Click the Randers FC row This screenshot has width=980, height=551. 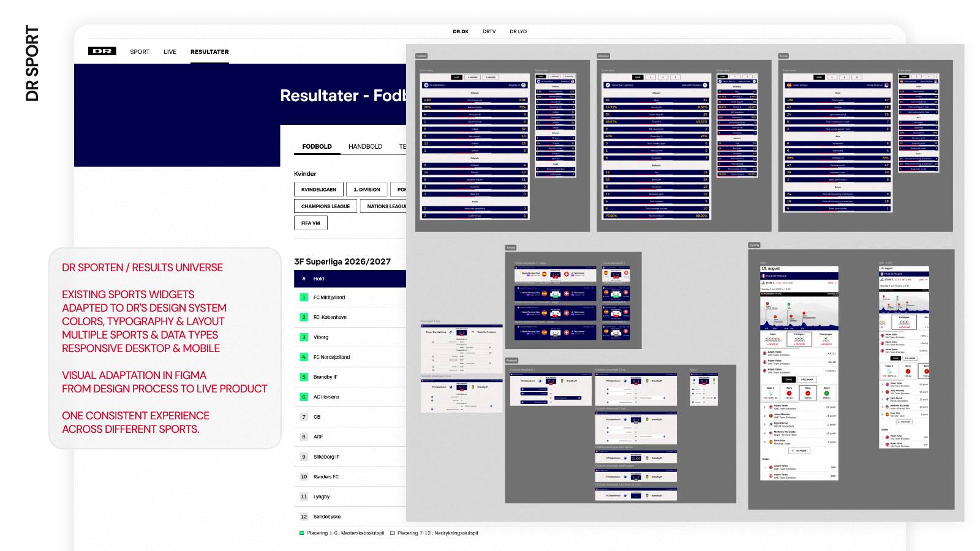pyautogui.click(x=350, y=477)
